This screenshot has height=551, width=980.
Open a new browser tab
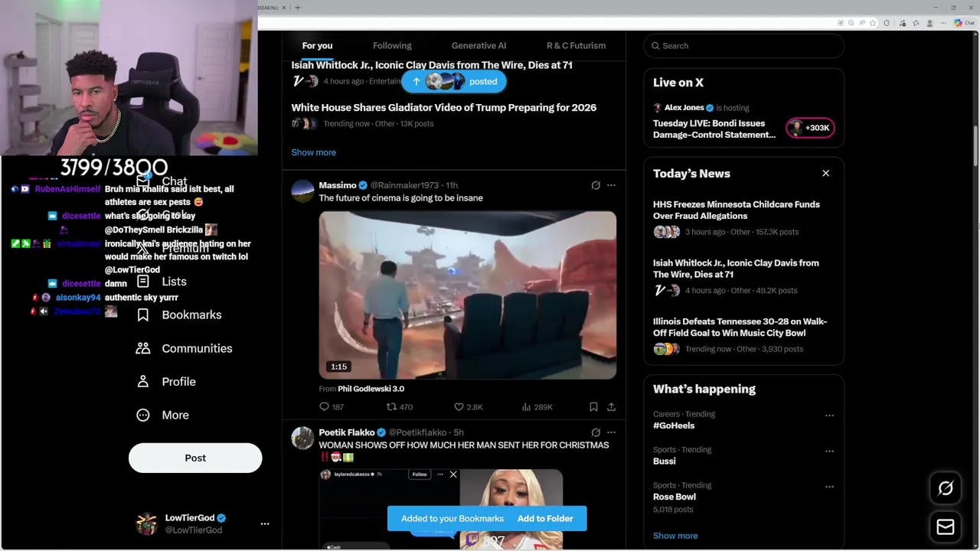tap(298, 8)
